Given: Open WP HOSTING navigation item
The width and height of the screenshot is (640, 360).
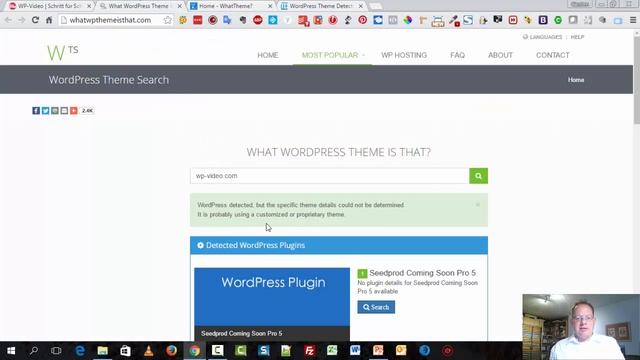Looking at the screenshot, I should 404,55.
